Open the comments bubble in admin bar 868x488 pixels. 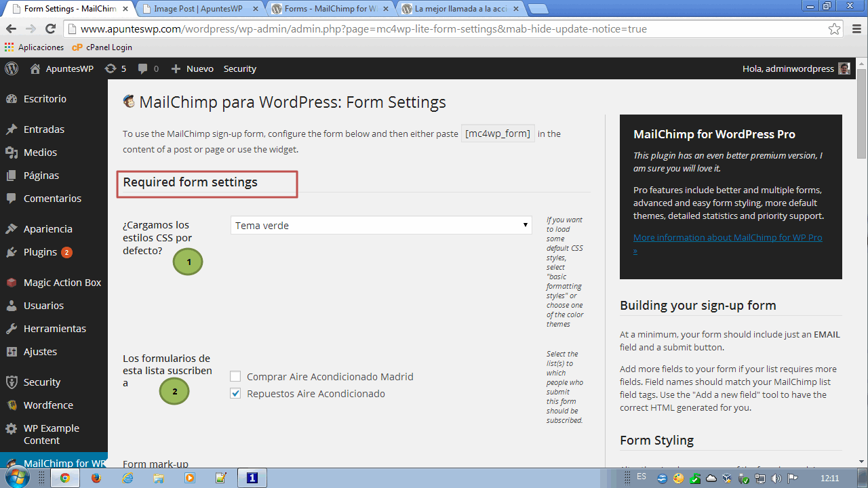pos(148,68)
